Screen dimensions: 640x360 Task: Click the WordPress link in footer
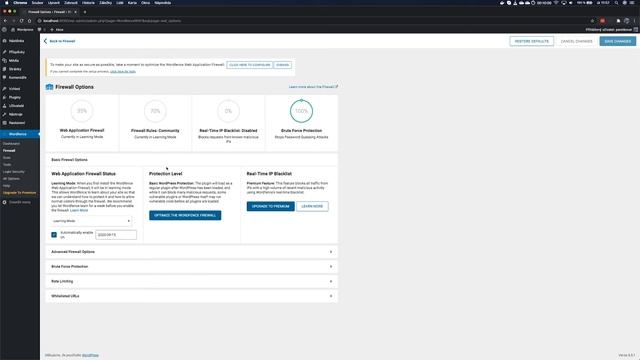click(x=90, y=355)
